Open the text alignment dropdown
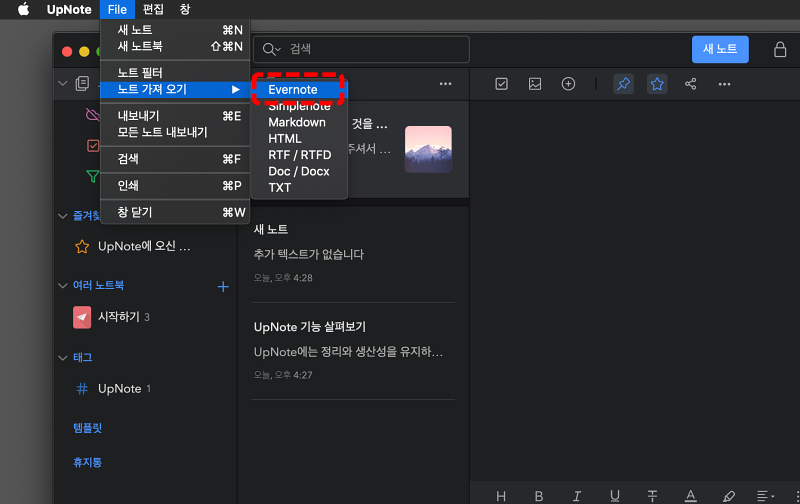Viewport: 800px width, 504px height. click(765, 496)
